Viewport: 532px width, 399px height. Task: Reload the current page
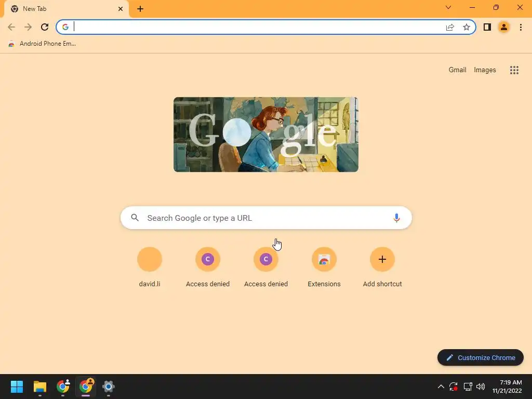coord(45,27)
